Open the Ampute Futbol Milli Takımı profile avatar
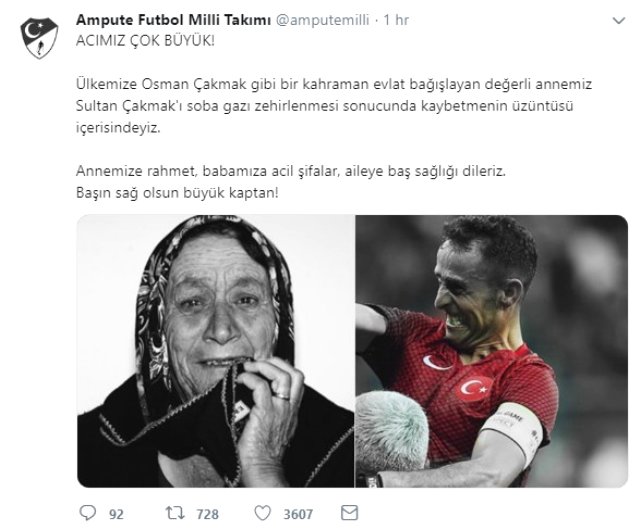640x529 pixels. 39,38
